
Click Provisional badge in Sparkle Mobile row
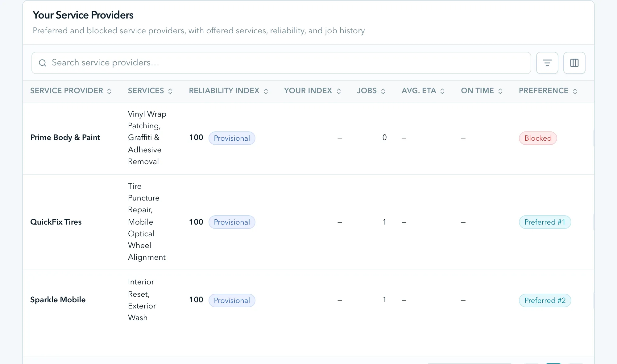[x=232, y=300]
